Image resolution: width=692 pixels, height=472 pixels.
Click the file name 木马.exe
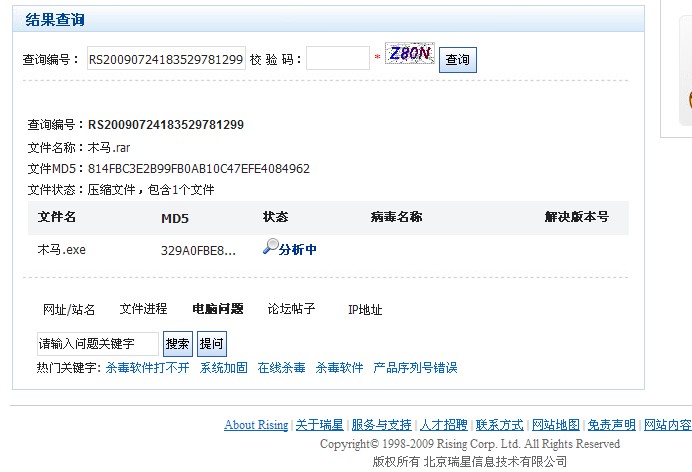(x=62, y=250)
